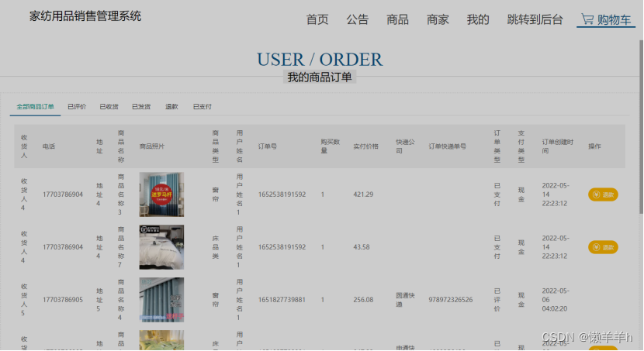Click the 家纺用品销售管理系统 site title
This screenshot has height=351, width=644.
click(x=85, y=16)
